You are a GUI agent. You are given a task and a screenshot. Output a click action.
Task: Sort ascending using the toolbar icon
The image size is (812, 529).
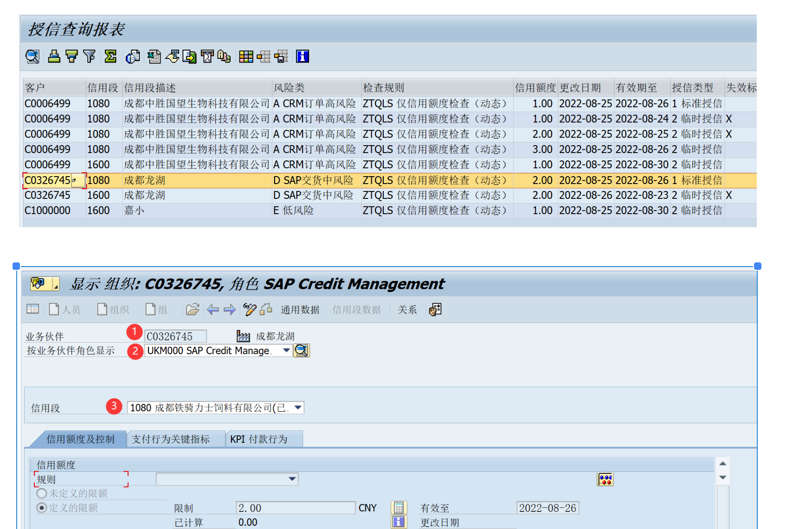point(54,57)
